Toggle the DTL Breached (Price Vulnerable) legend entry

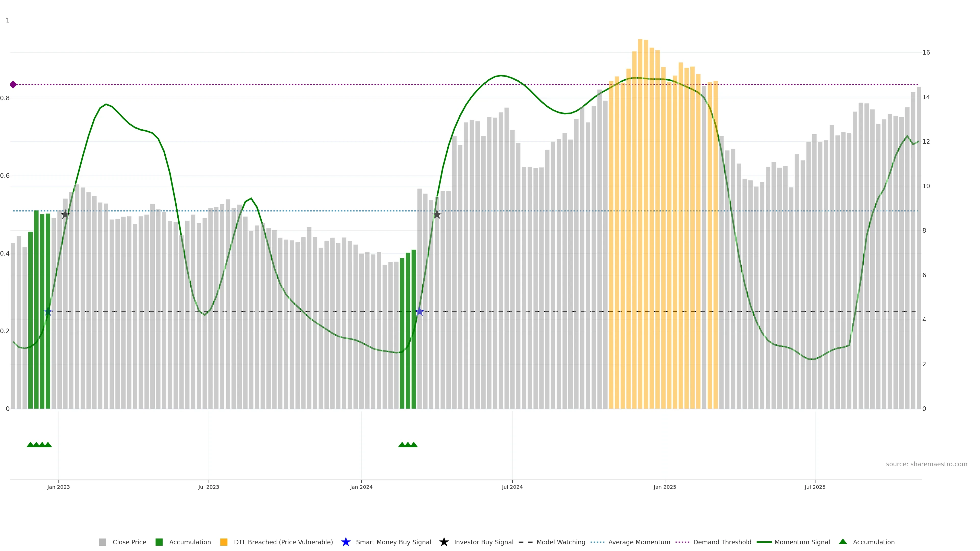coord(283,542)
